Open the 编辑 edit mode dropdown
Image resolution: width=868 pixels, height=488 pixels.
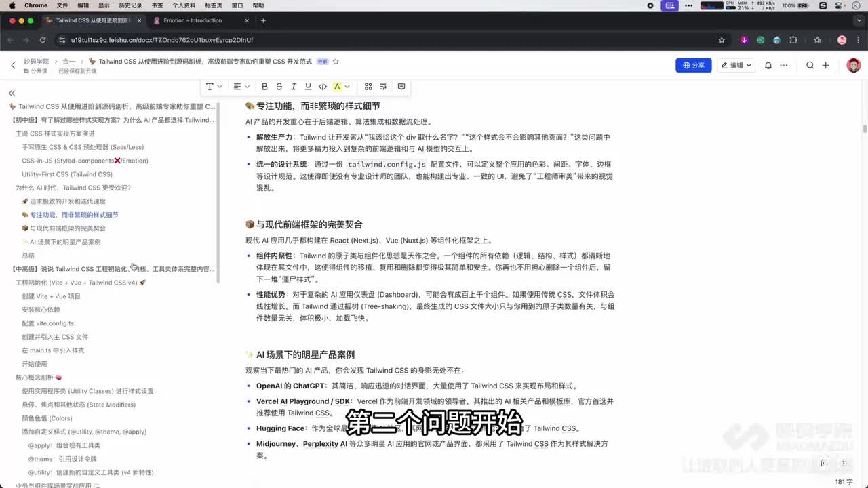pos(736,65)
